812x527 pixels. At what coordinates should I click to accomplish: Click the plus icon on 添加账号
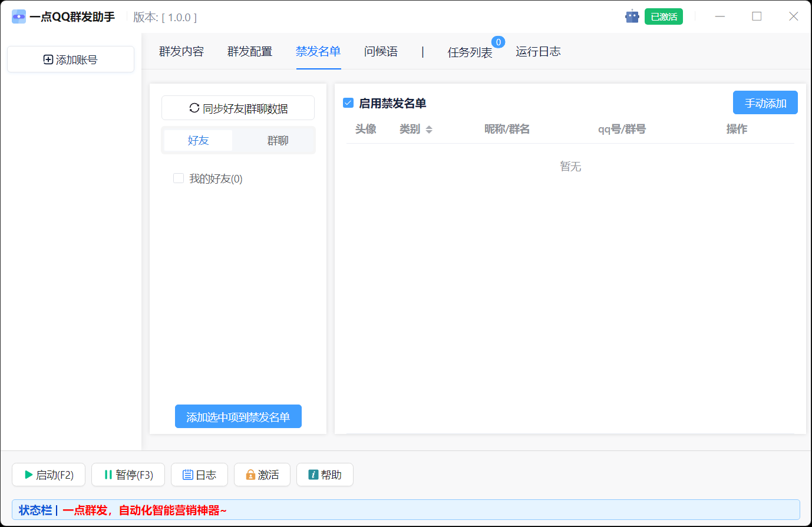pyautogui.click(x=47, y=59)
